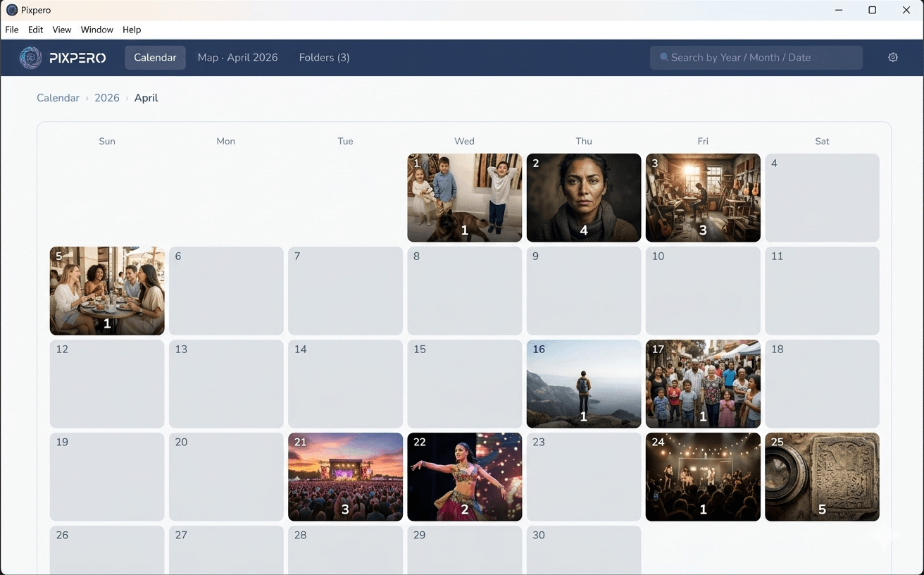Close the Pixpero window
Image resolution: width=924 pixels, height=575 pixels.
click(906, 10)
